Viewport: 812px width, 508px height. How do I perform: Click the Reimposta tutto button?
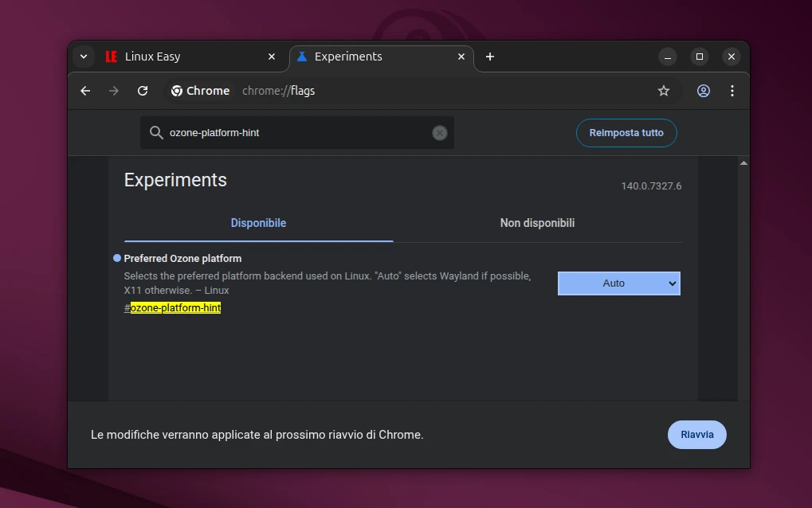(x=626, y=133)
